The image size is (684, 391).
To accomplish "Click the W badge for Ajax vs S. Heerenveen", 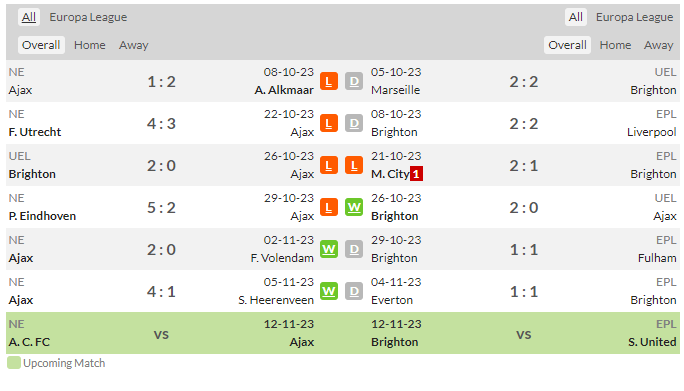I will tap(328, 291).
